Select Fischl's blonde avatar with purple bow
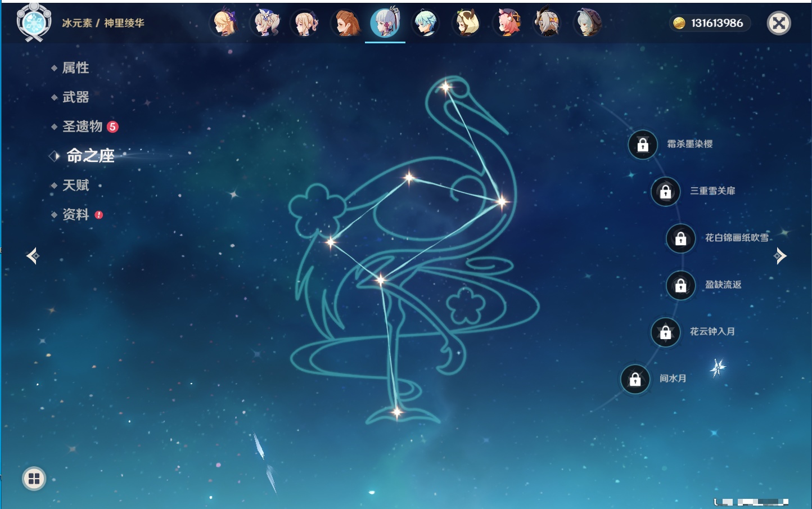The image size is (812, 509). [x=224, y=23]
